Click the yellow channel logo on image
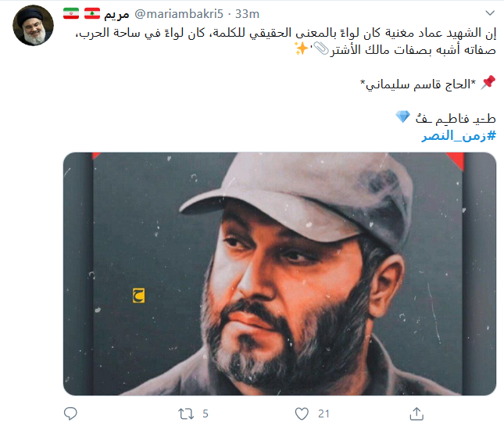The height and width of the screenshot is (426, 504). (138, 295)
